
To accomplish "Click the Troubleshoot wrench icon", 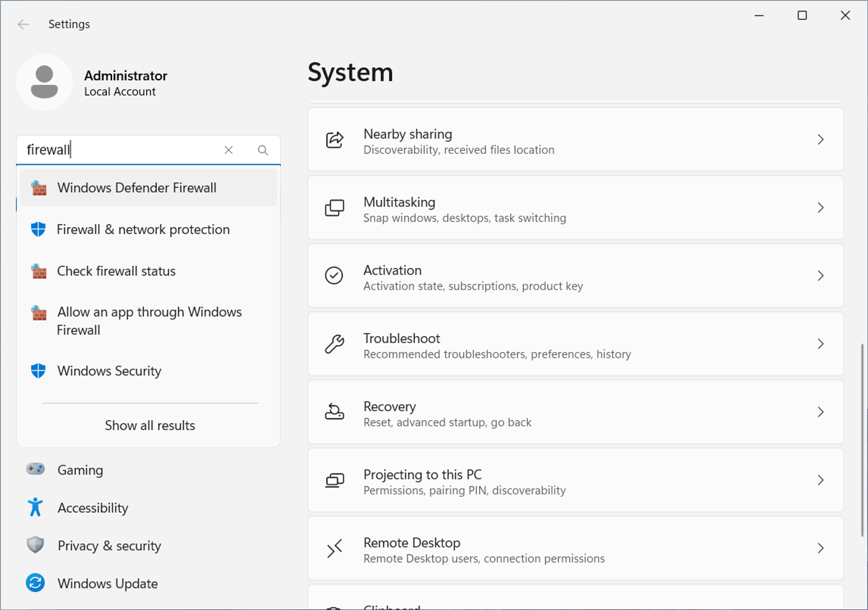I will [x=335, y=344].
